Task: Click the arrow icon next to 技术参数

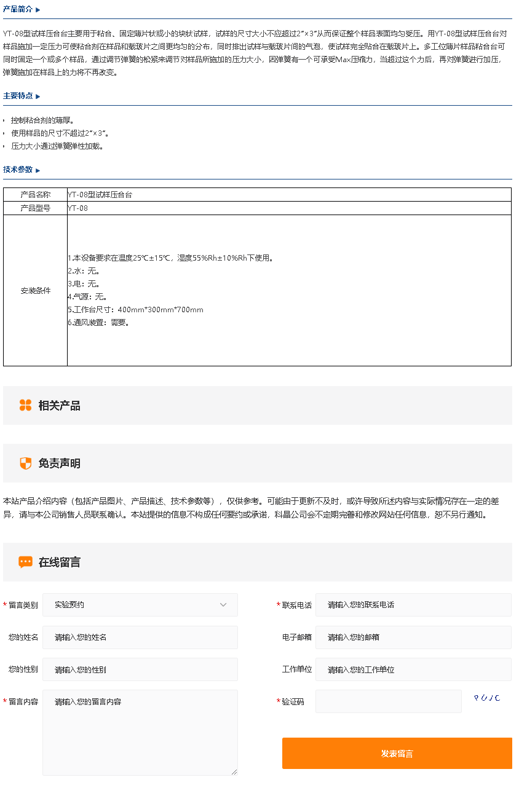Action: pos(38,170)
